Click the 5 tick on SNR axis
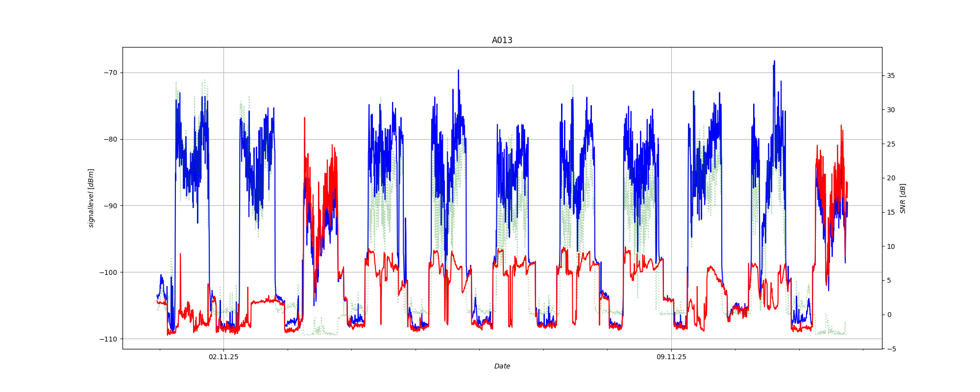 pos(889,280)
